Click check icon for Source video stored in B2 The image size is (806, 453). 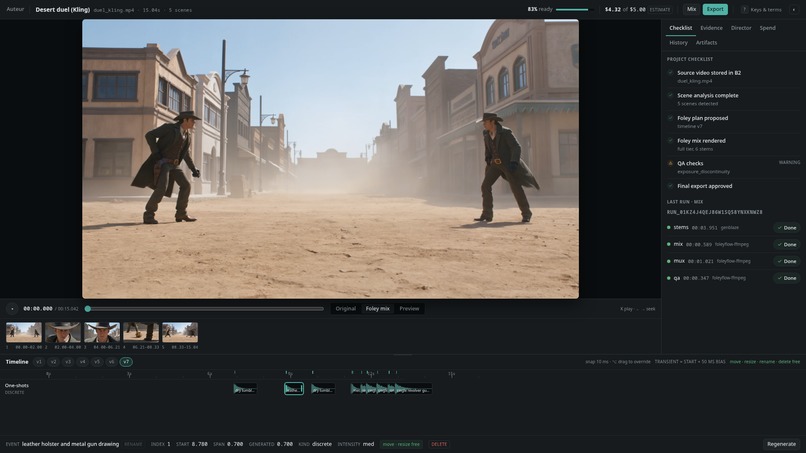tap(670, 73)
